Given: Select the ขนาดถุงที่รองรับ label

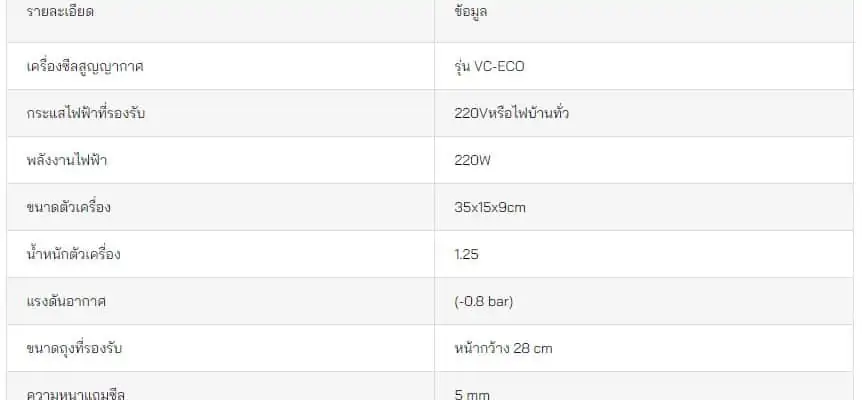Looking at the screenshot, I should coord(74,348).
